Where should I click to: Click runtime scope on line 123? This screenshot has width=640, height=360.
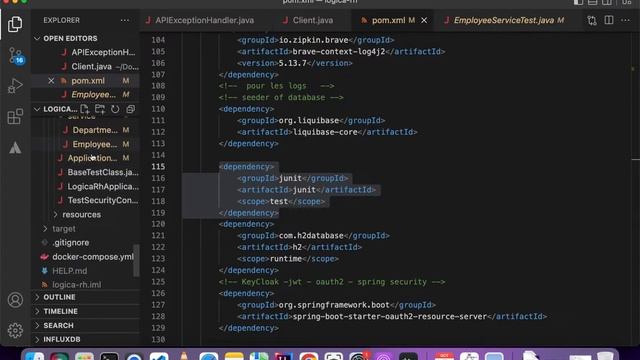coord(285,259)
